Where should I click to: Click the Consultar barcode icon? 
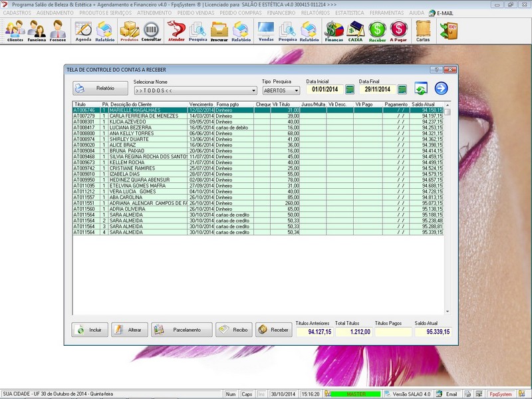pos(152,31)
